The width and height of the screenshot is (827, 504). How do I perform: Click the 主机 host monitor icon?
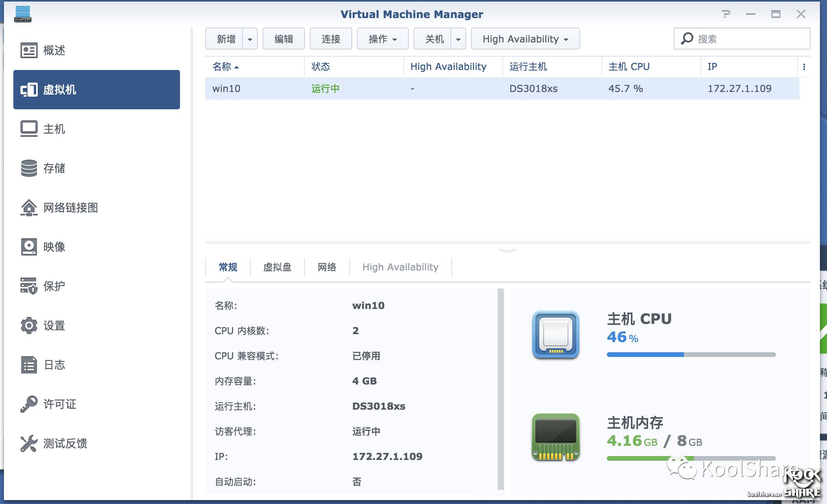pos(29,129)
